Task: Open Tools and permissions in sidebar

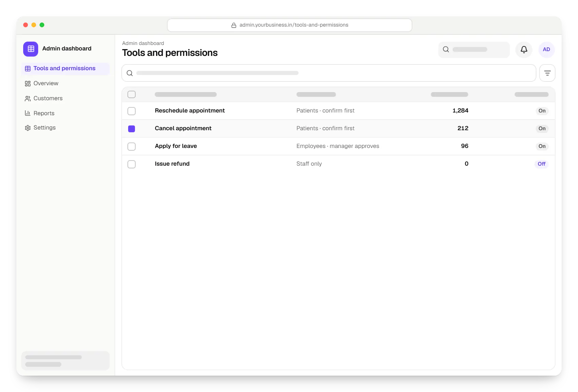Action: click(65, 69)
